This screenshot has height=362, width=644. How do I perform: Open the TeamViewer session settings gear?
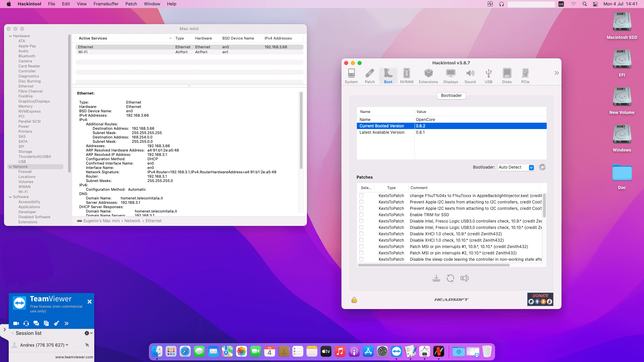click(88, 333)
